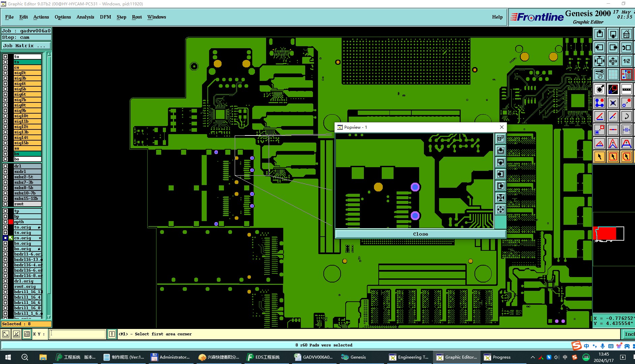Select the connected blue-dots with red-dot tool
Image resolution: width=635 pixels, height=364 pixels.
[x=600, y=103]
